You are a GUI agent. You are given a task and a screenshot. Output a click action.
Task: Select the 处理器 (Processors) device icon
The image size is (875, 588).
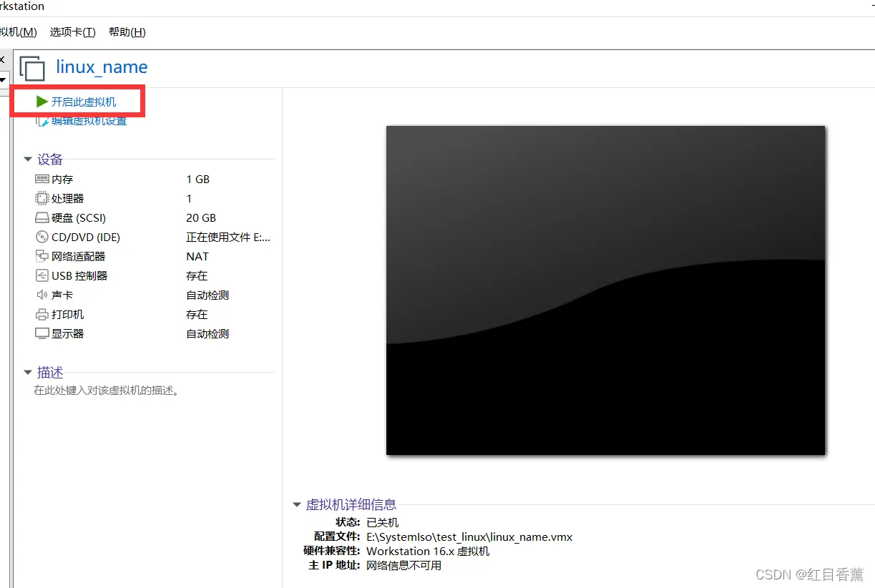41,198
